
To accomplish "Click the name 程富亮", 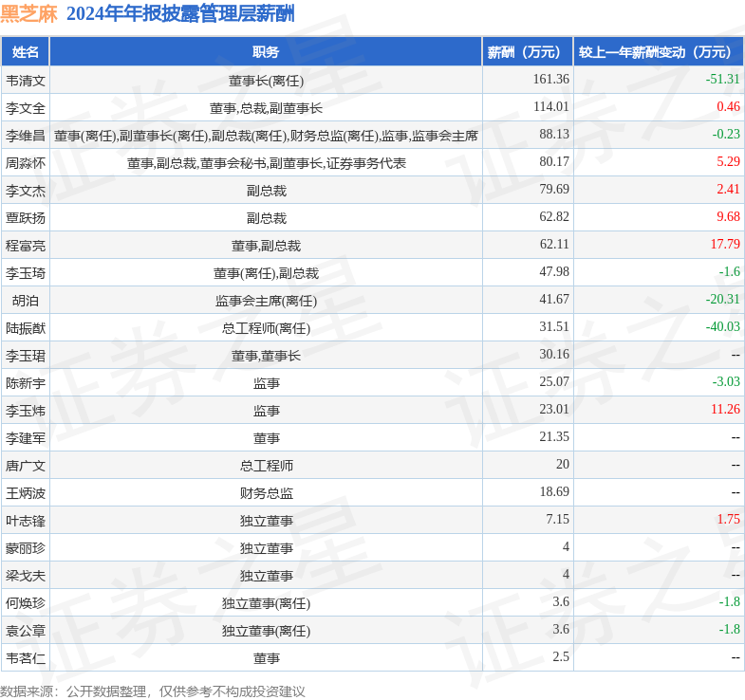I will [x=26, y=246].
